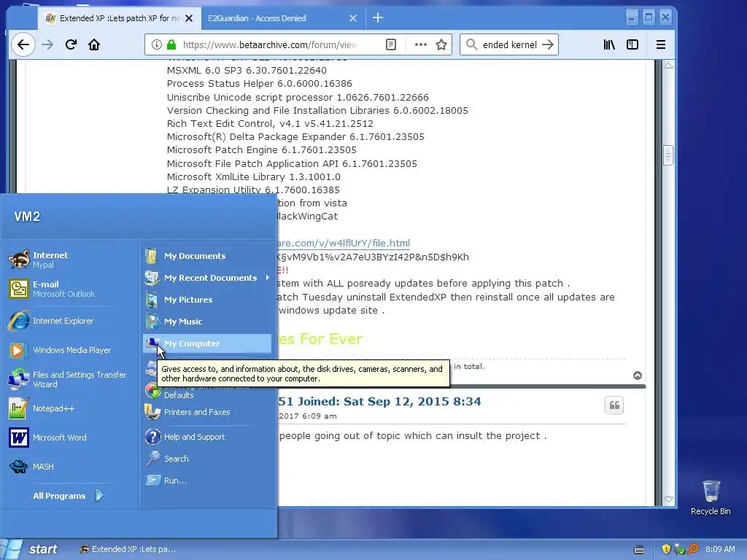This screenshot has height=560, width=747.
Task: Close the Extended XP tab
Action: [x=189, y=18]
